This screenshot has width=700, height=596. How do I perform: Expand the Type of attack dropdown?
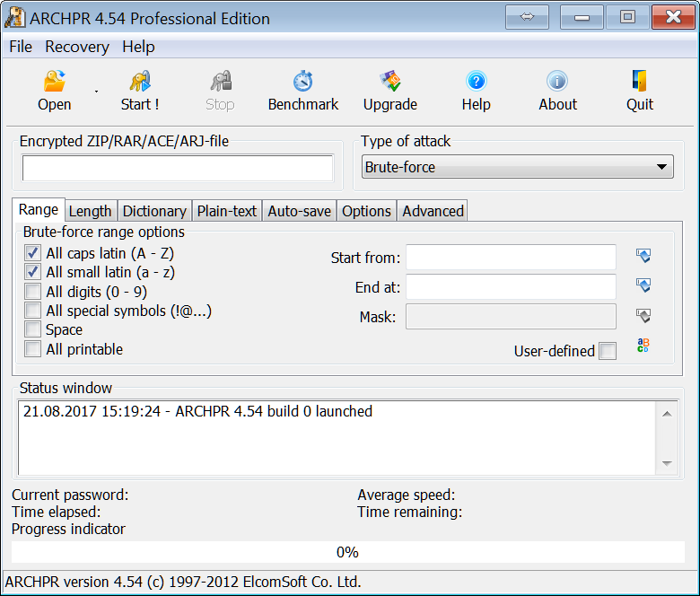[x=662, y=167]
